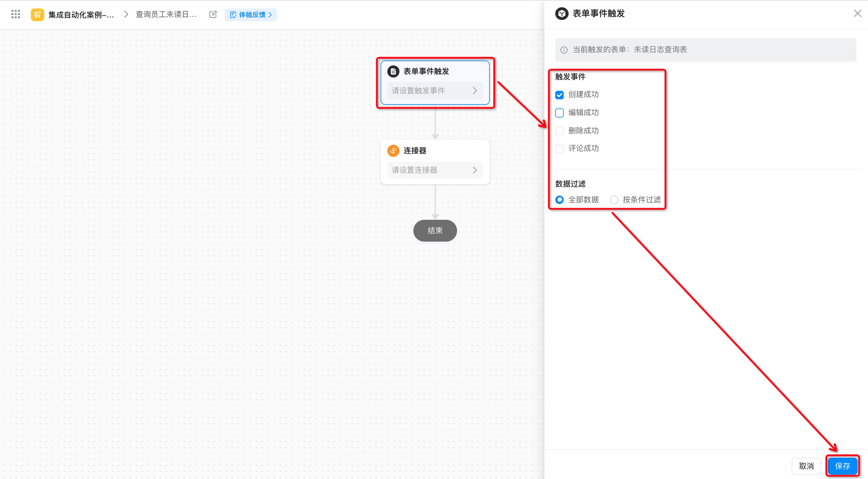Open the 集成自动化案例 breadcrumb
Viewport: 868px width, 479px height.
(81, 15)
